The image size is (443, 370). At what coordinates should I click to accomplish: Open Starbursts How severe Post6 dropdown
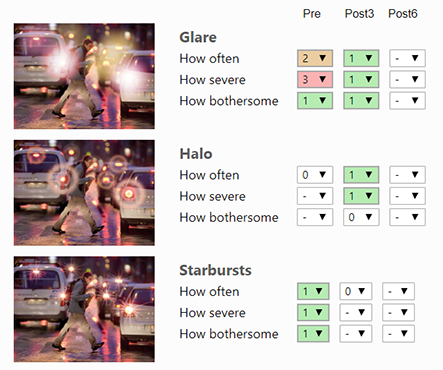pyautogui.click(x=398, y=313)
